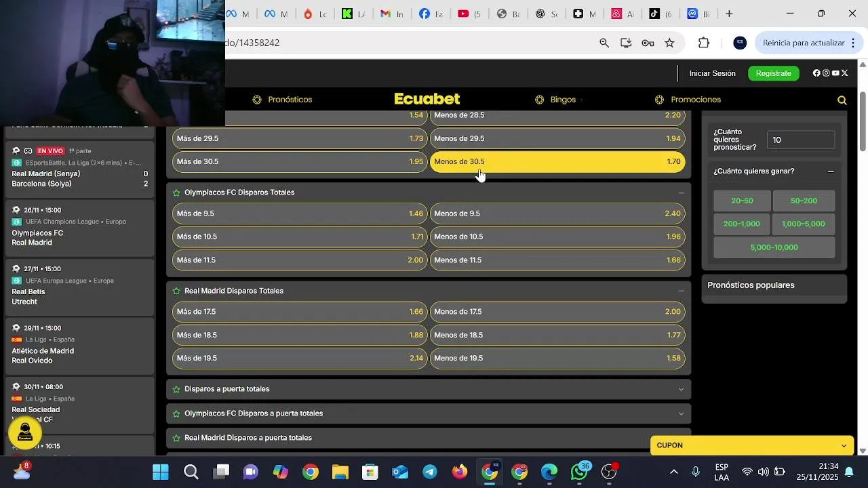Image resolution: width=868 pixels, height=488 pixels.
Task: Select Menos de 29.5 odds 1.94
Action: [x=557, y=138]
